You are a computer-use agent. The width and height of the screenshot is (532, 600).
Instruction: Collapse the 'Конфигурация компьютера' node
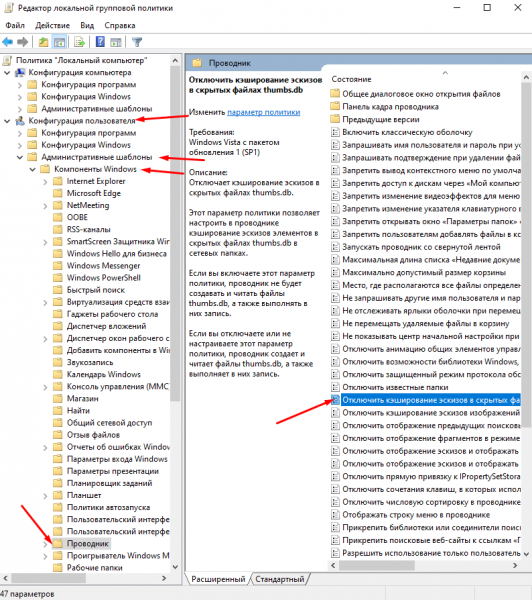7,73
